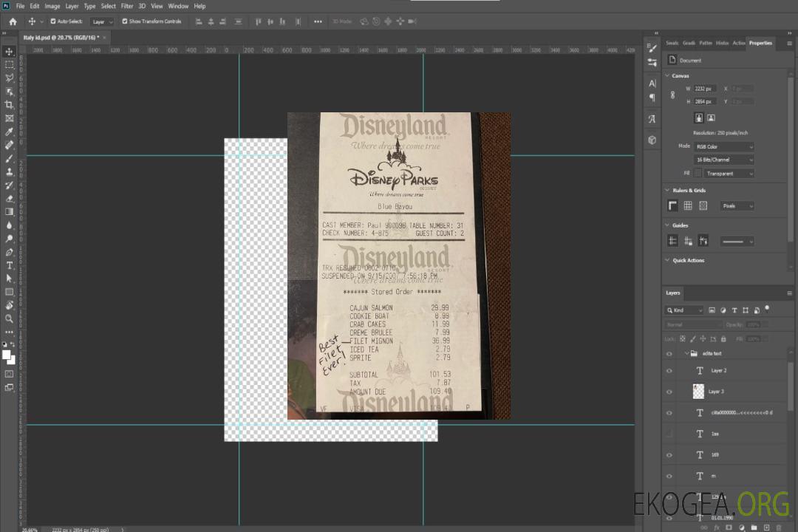
Task: Select the History Brush tool
Action: coord(9,185)
